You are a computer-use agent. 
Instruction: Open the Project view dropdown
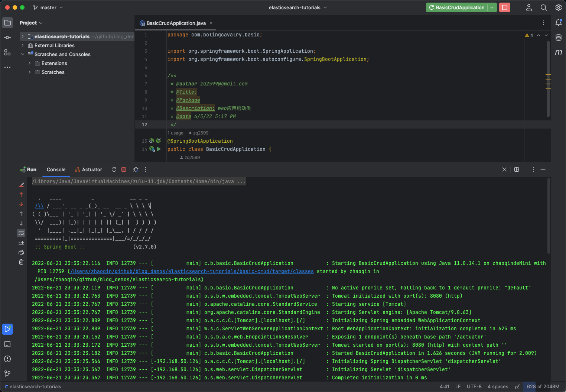31,23
